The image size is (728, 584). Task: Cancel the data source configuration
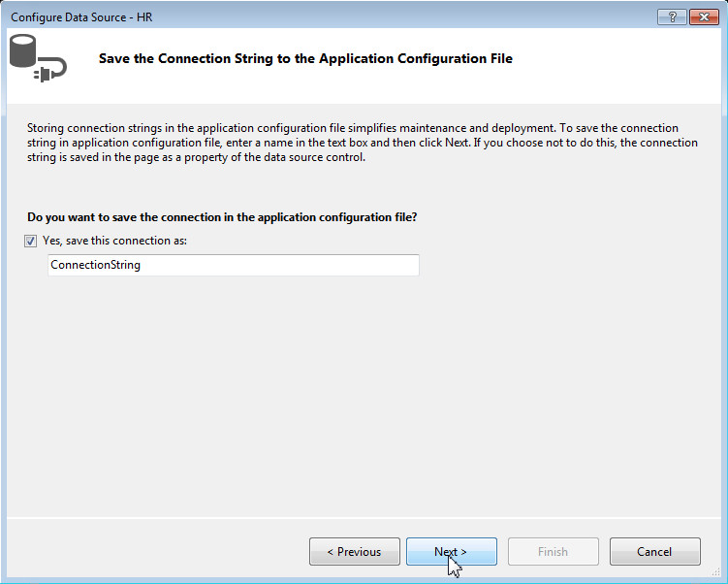pyautogui.click(x=654, y=552)
